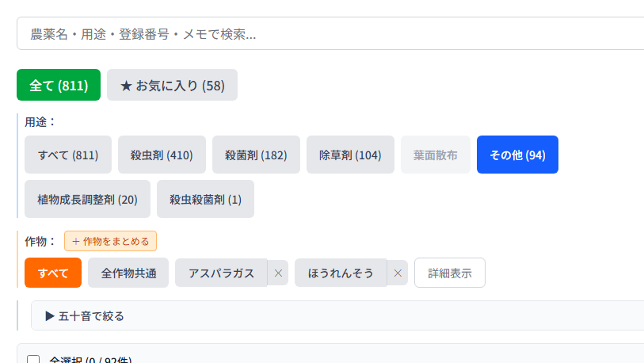Select the アスパラガス crop chip

coord(221,273)
